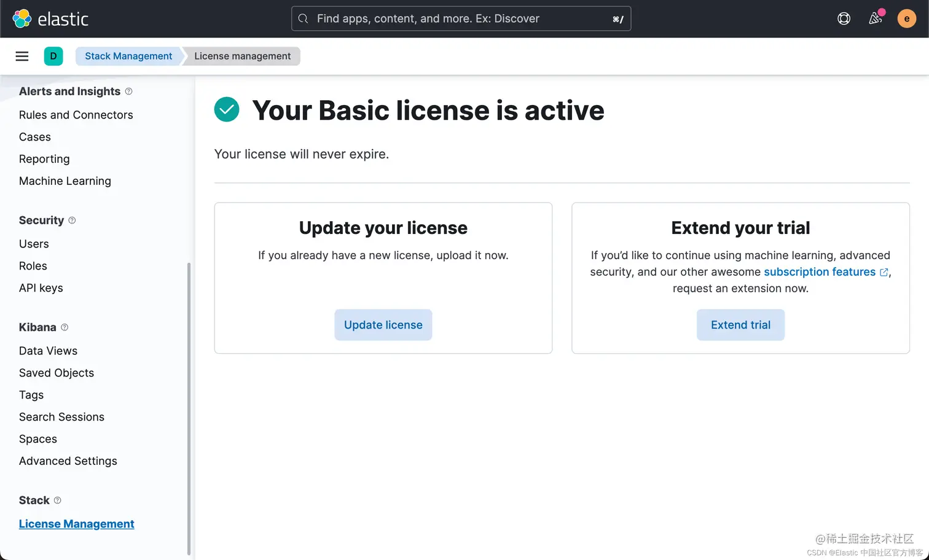Click Kibana section heading

point(37,327)
